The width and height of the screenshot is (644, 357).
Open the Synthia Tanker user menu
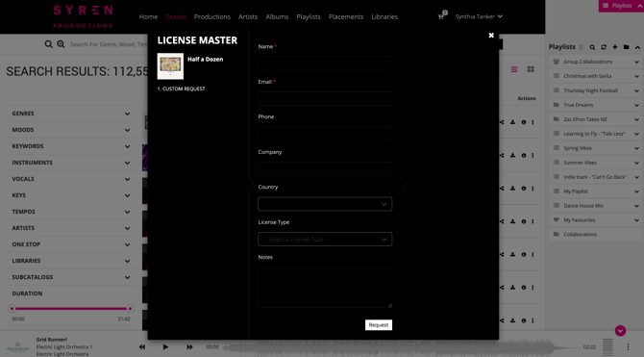tap(479, 17)
